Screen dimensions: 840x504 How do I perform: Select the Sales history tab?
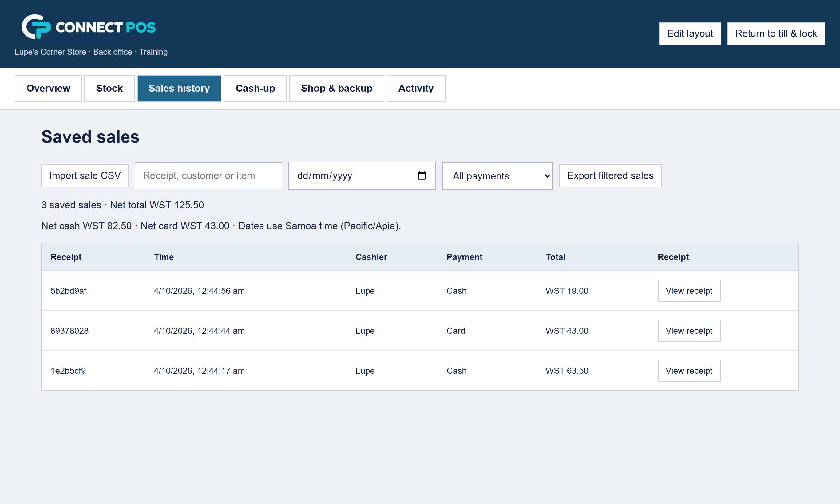179,88
